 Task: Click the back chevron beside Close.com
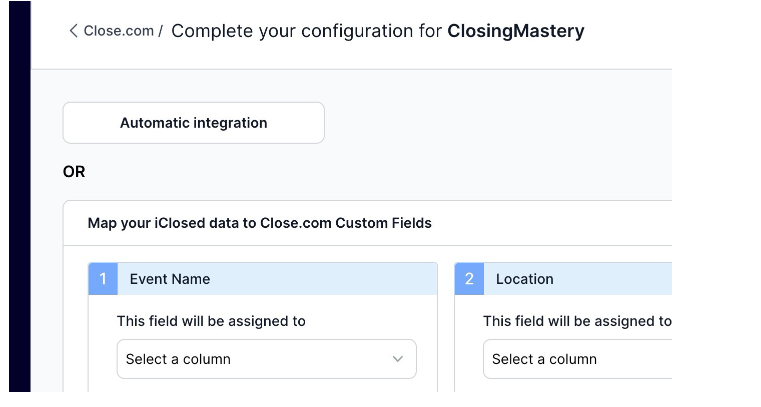click(x=73, y=31)
